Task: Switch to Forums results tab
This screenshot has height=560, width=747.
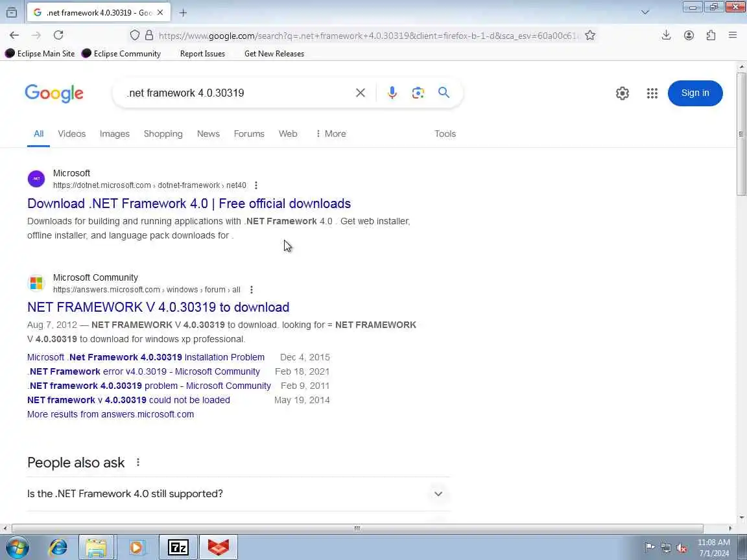Action: click(249, 134)
